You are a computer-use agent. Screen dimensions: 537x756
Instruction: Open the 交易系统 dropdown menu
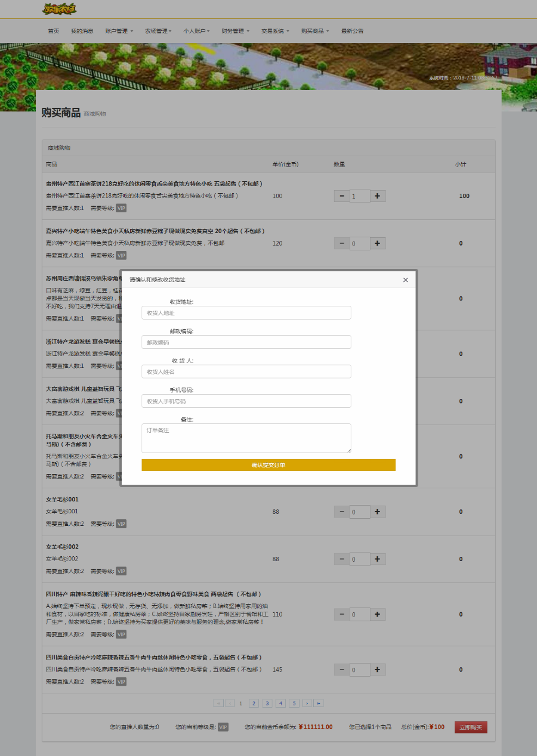coord(274,31)
